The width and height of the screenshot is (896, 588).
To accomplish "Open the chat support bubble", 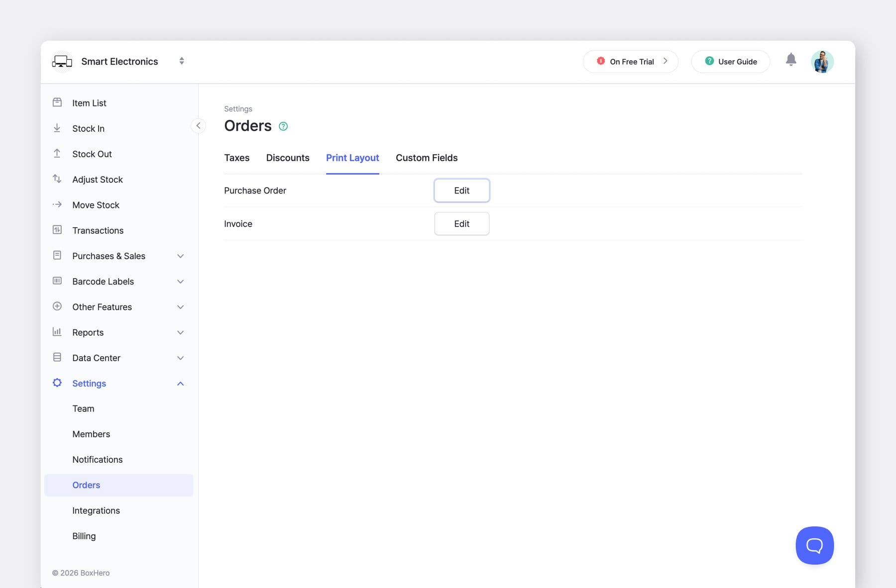I will [x=814, y=545].
